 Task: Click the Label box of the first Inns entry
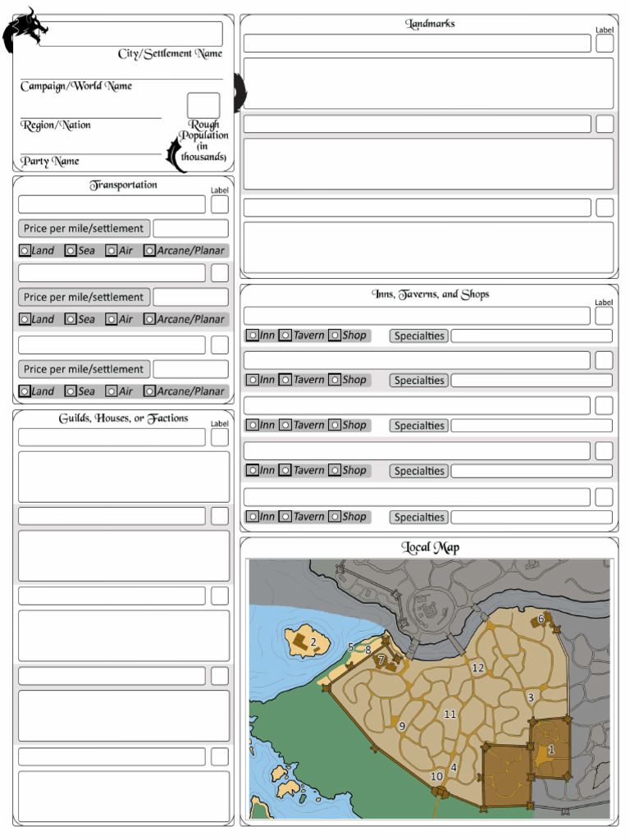click(604, 316)
